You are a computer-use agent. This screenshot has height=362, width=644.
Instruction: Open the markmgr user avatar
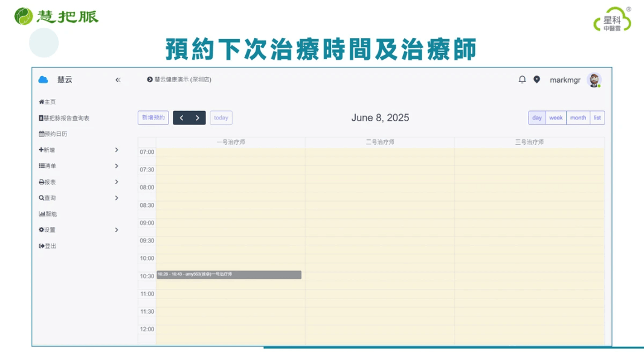click(594, 80)
